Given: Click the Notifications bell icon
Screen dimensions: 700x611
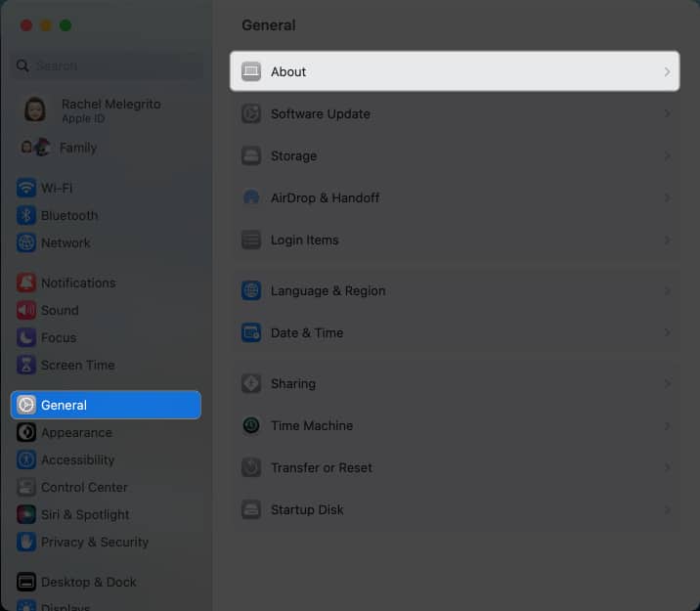Looking at the screenshot, I should (x=26, y=283).
